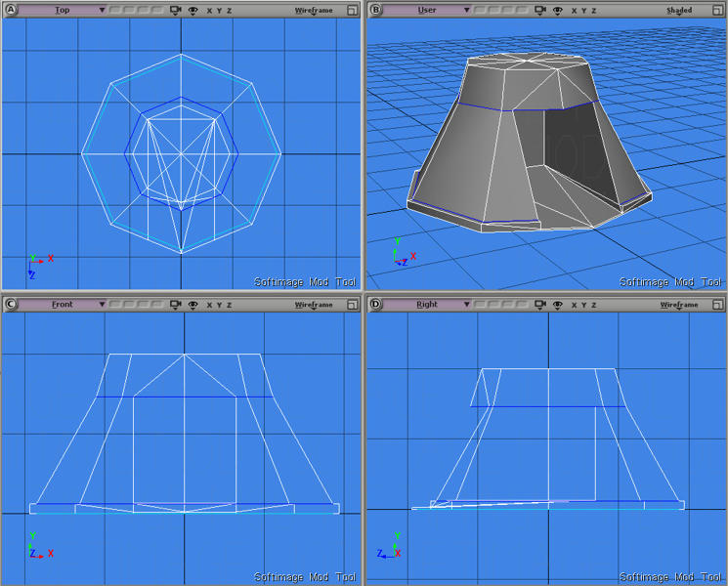Toggle eye visibility icon in Right viewport
Screen dimensions: 728x586
click(558, 305)
